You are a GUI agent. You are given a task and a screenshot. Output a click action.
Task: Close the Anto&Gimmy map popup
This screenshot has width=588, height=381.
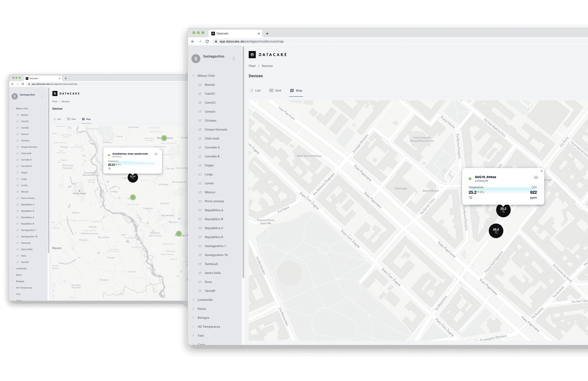pos(160,150)
